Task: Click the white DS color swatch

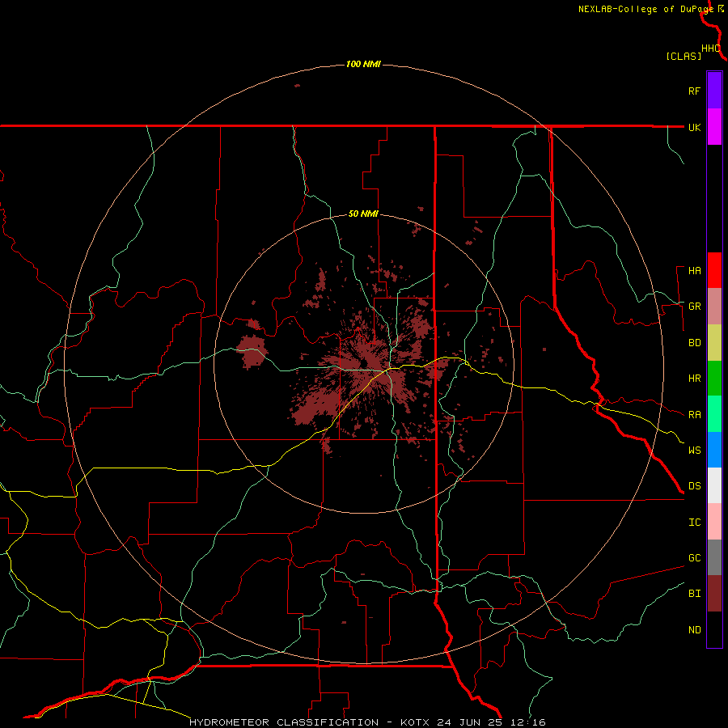Action: coord(714,485)
